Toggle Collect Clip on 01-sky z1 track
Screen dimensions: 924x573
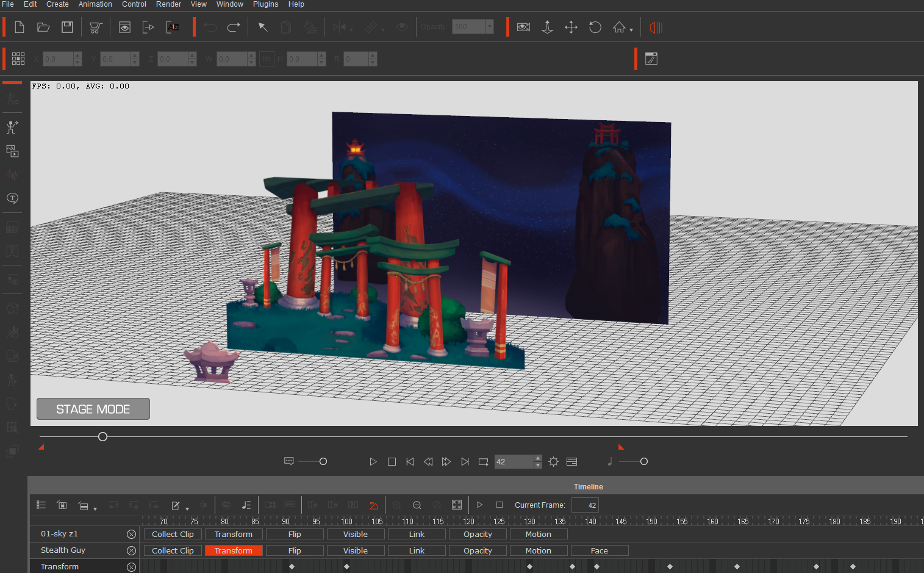point(173,534)
